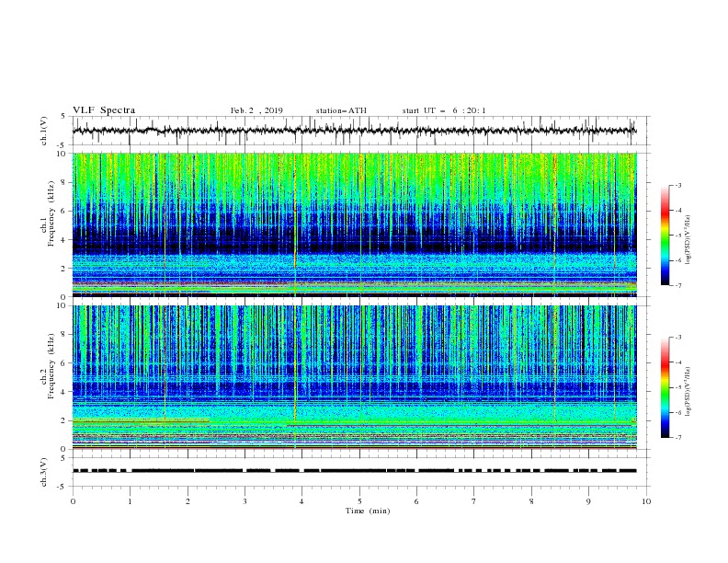The image size is (728, 563).
Task: Click time axis tick label "3"
Action: coord(245,501)
